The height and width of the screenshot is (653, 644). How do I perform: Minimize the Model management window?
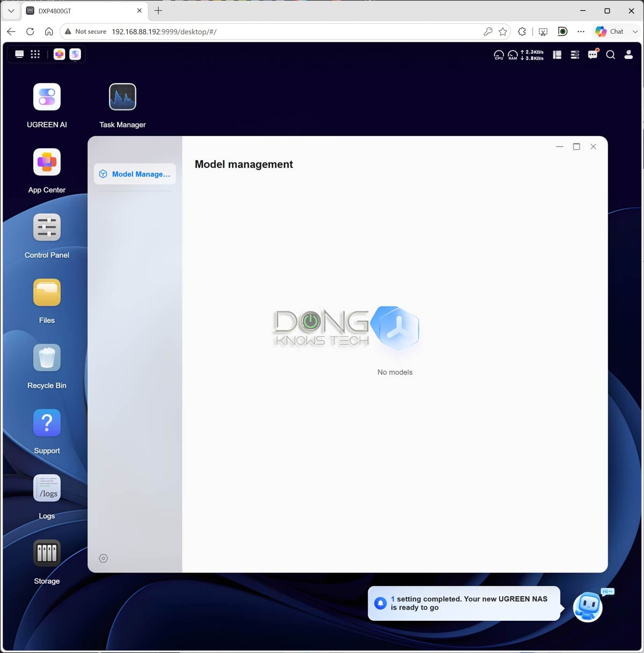(560, 147)
